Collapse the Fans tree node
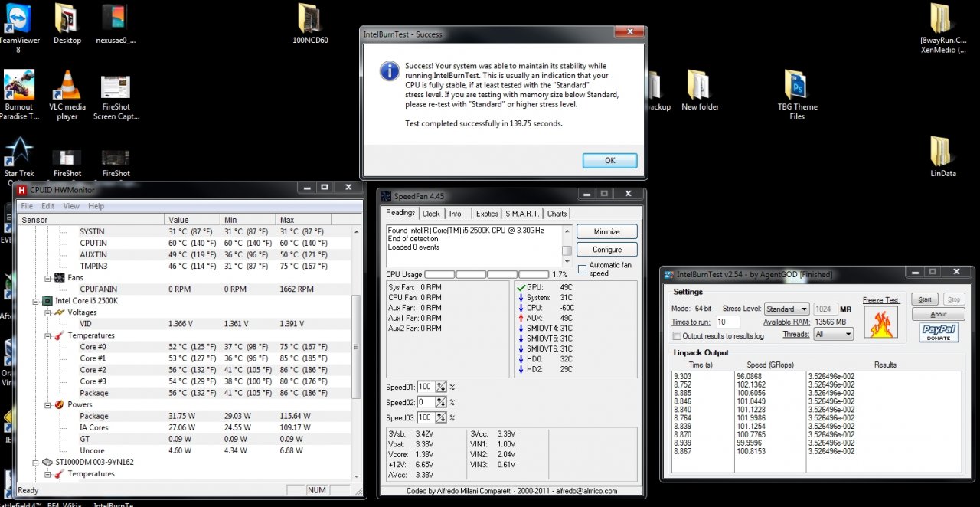The width and height of the screenshot is (980, 507). tap(47, 278)
